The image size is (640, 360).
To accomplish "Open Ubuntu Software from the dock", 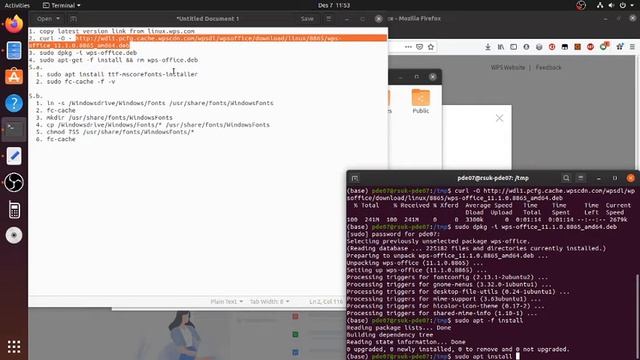I will [x=14, y=77].
